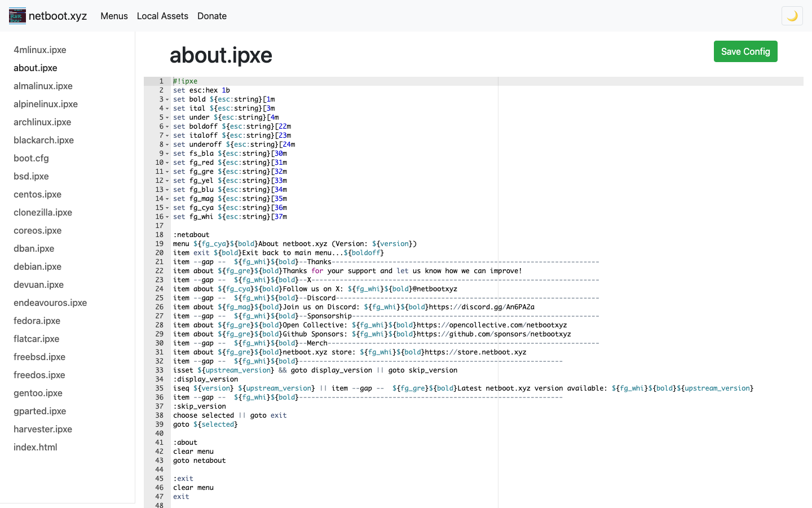The height and width of the screenshot is (508, 812).
Task: Select flatcar.ipxe in the file list
Action: pos(36,339)
